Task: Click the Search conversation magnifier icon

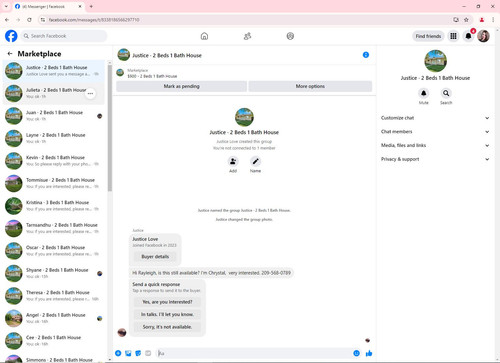Action: pyautogui.click(x=446, y=93)
